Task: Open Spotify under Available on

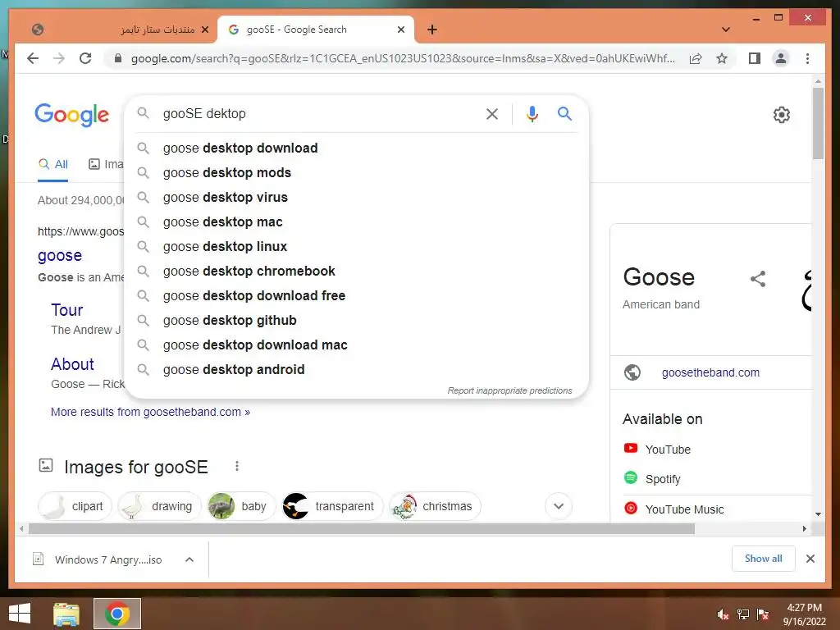Action: 663,479
